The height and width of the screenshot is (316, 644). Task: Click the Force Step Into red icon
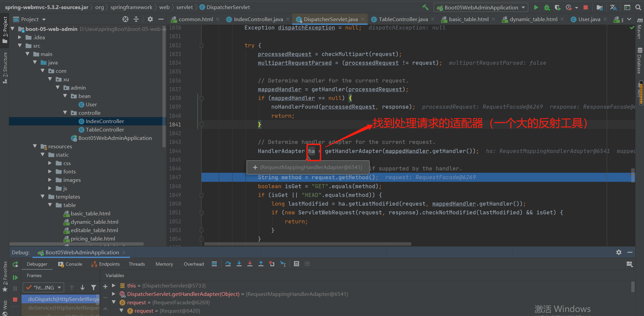click(x=250, y=264)
